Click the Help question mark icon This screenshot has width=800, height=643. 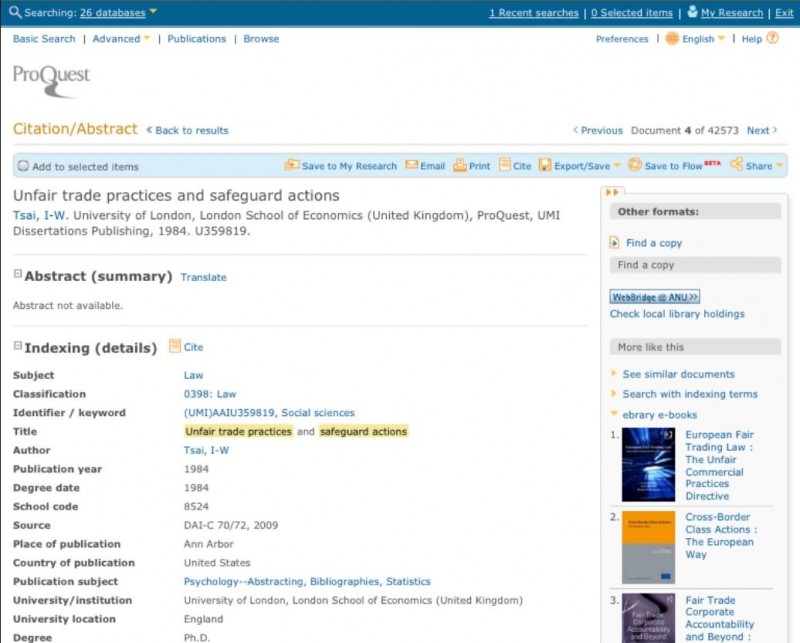(x=772, y=38)
